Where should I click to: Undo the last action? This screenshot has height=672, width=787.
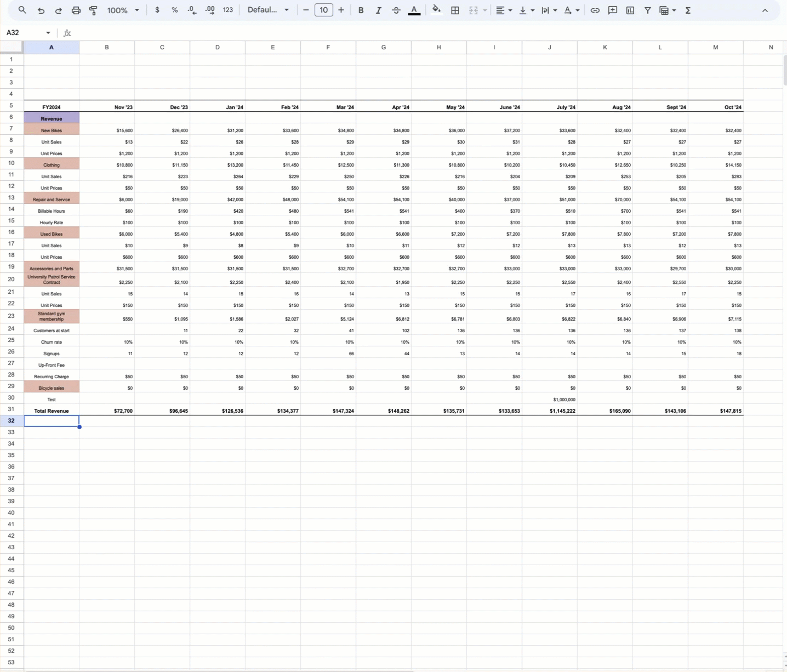[41, 10]
